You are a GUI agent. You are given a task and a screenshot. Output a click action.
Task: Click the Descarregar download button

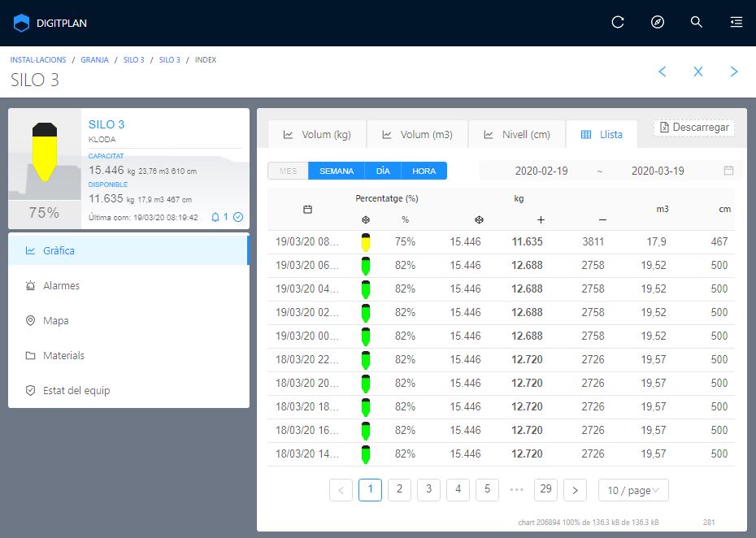coord(694,128)
